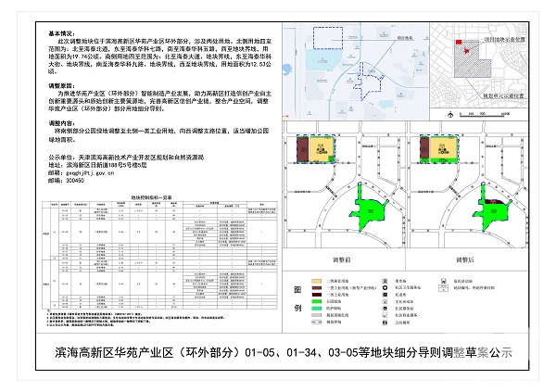Click the dashed irregular parcel on overview map
This screenshot has width=556, height=392.
click(369, 82)
